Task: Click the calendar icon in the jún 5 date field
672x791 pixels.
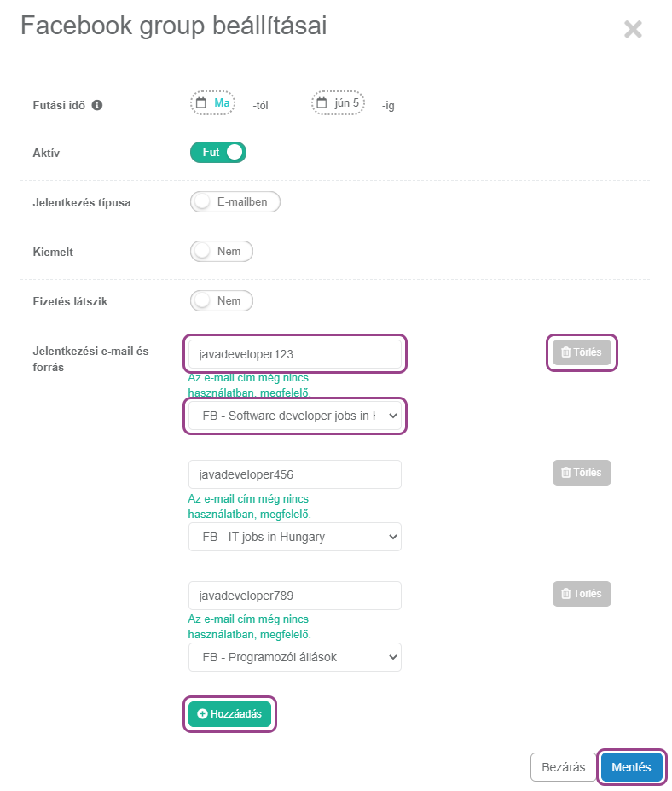Action: pyautogui.click(x=322, y=103)
